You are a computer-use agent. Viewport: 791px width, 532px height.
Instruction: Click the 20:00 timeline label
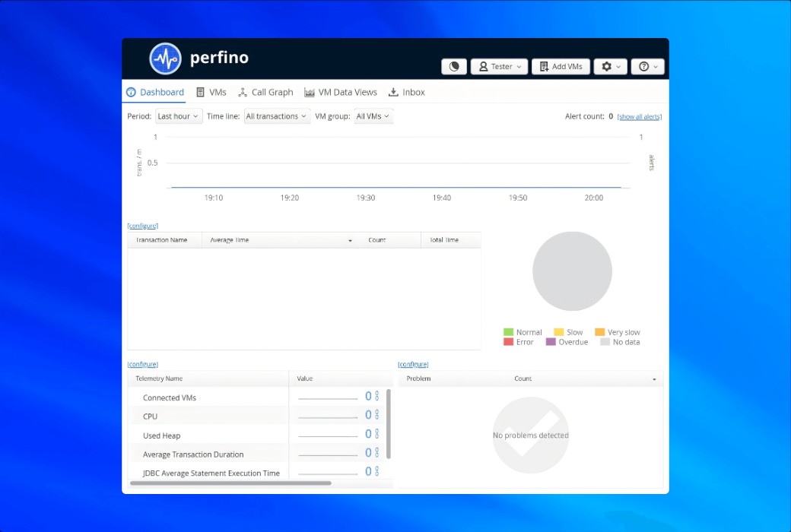[x=594, y=198]
